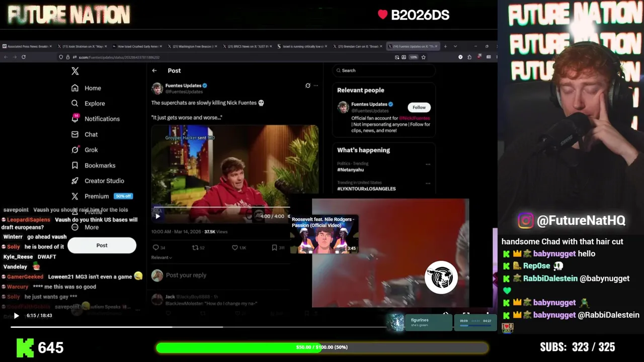Open the #Netanyahu trending topic
The height and width of the screenshot is (362, 644).
pyautogui.click(x=350, y=170)
